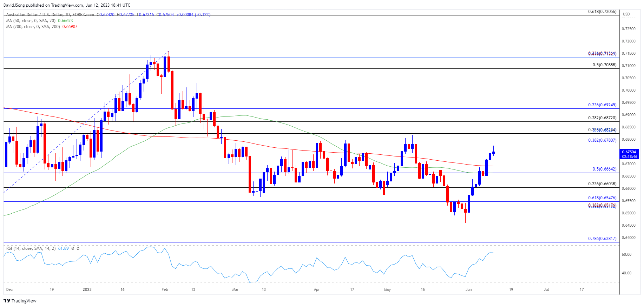Click the change value +0.00084 (+0.12%)

193,15
